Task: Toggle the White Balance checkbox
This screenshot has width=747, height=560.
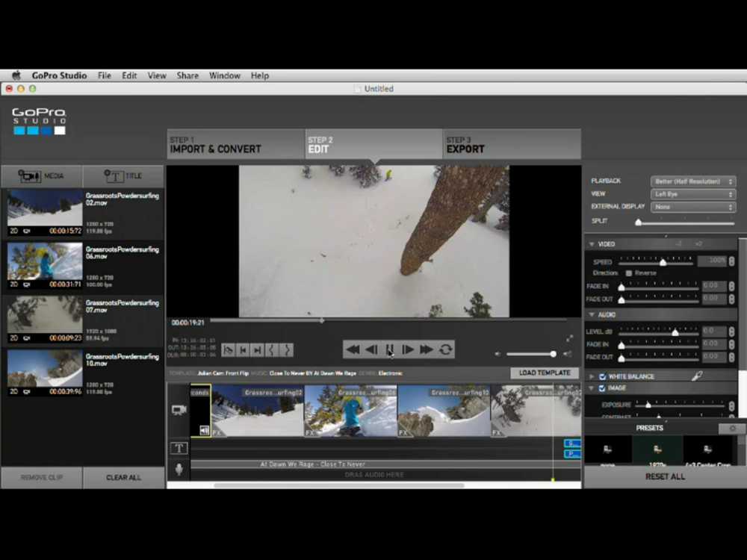Action: (602, 376)
